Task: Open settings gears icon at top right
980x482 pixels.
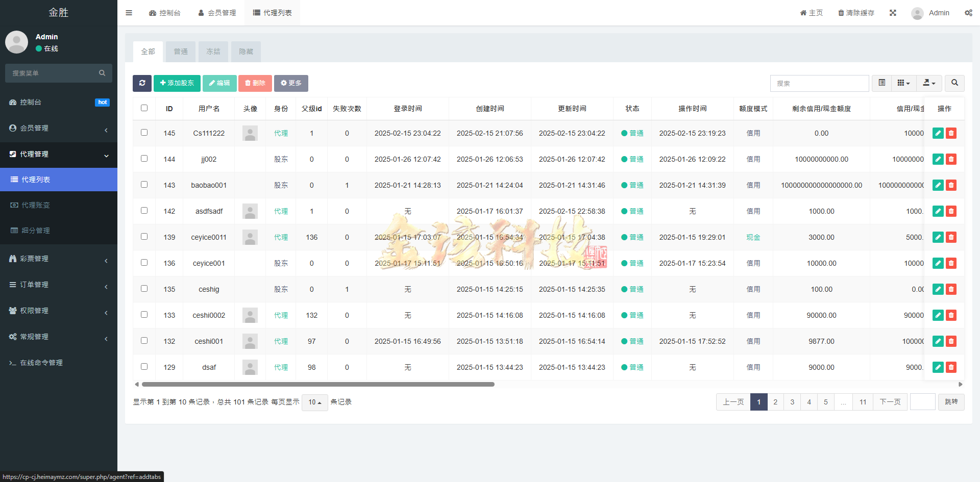Action: 968,13
